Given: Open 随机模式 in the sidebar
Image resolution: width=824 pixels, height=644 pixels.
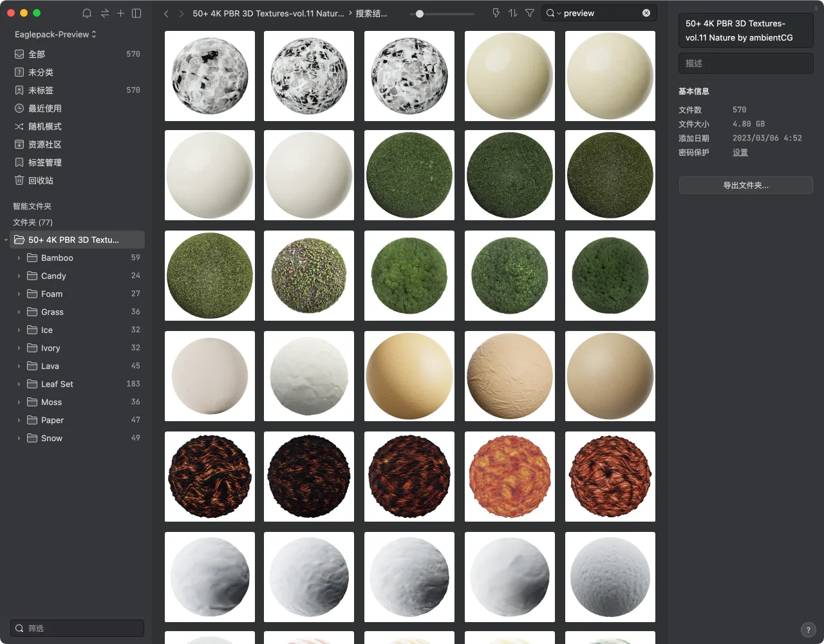Looking at the screenshot, I should point(77,126).
